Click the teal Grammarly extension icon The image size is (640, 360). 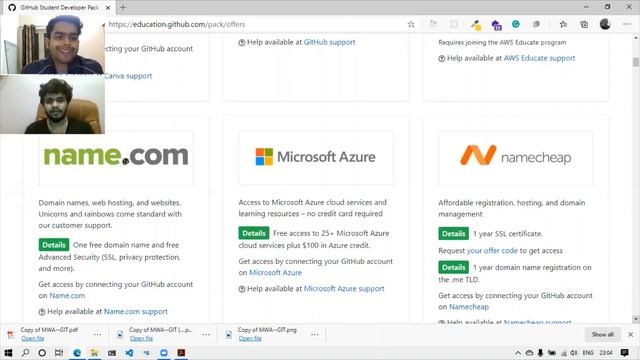click(516, 24)
